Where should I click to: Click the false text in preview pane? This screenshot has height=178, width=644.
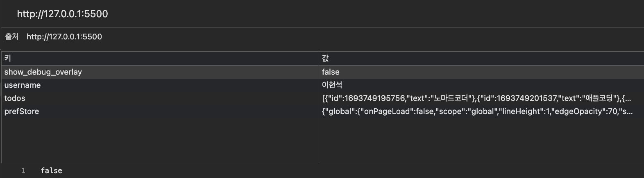(x=52, y=171)
